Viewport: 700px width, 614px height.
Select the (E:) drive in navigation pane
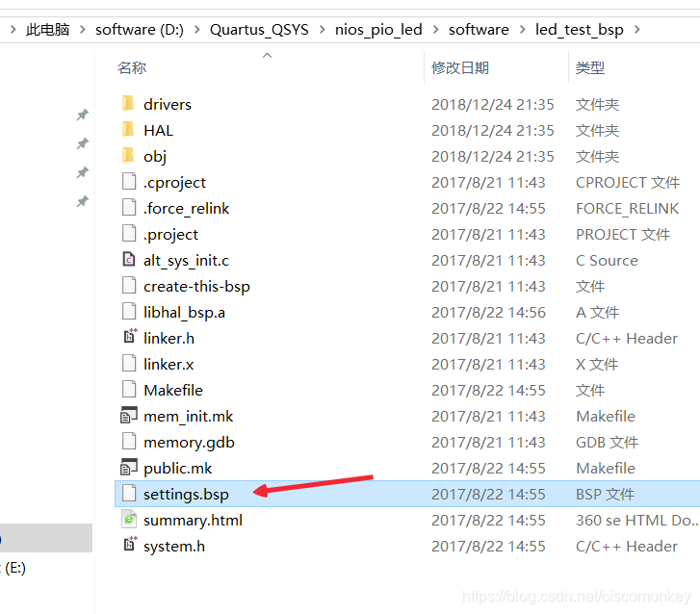[x=15, y=568]
